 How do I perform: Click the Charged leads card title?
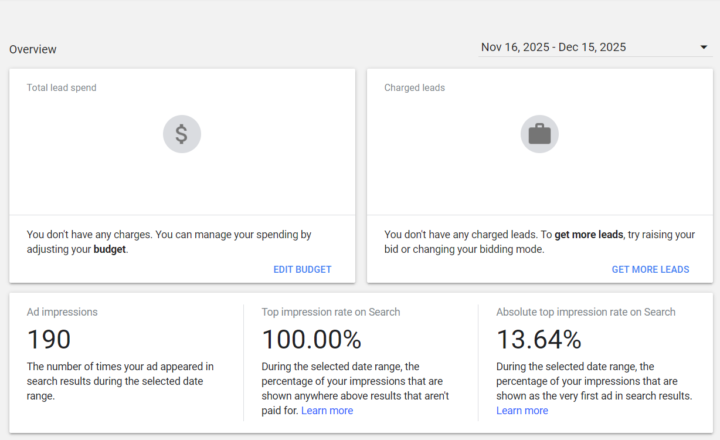tap(414, 88)
